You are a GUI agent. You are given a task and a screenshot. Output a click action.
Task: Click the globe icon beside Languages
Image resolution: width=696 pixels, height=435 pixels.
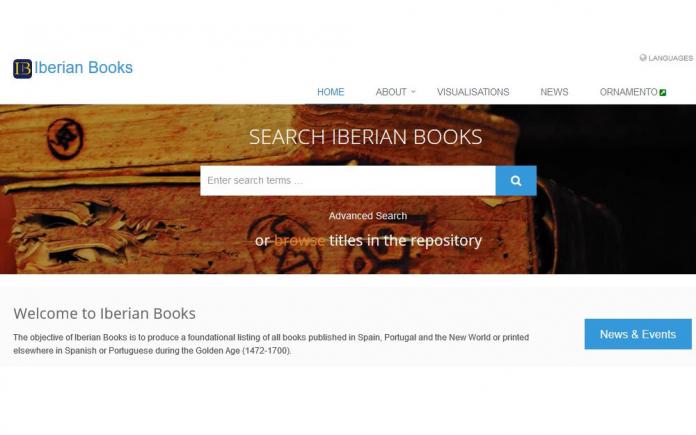click(x=643, y=58)
